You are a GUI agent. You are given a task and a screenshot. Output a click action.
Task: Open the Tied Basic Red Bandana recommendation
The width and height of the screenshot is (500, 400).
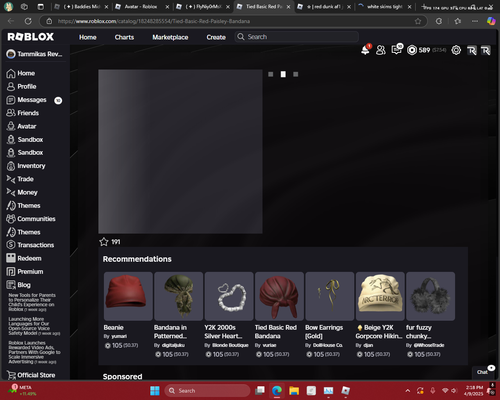point(279,296)
